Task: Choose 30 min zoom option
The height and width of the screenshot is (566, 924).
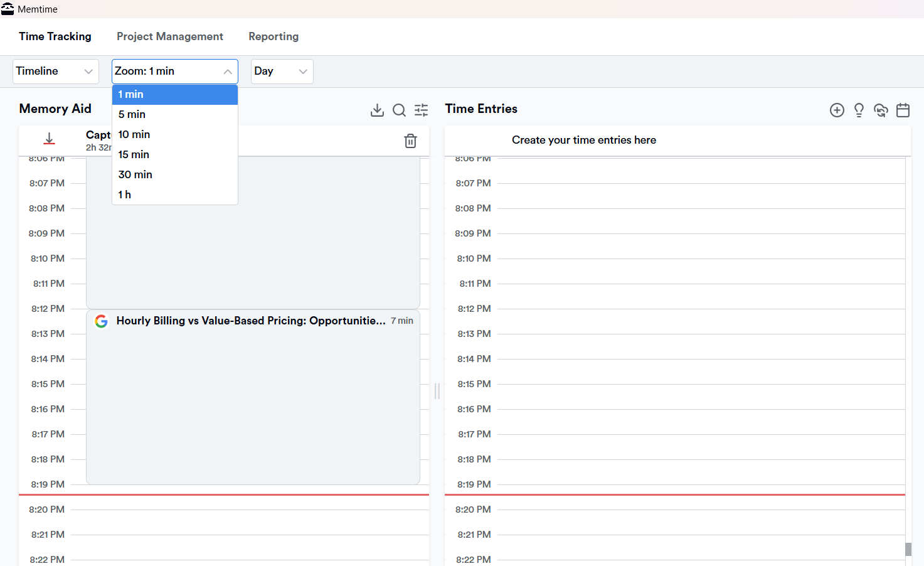Action: point(175,174)
